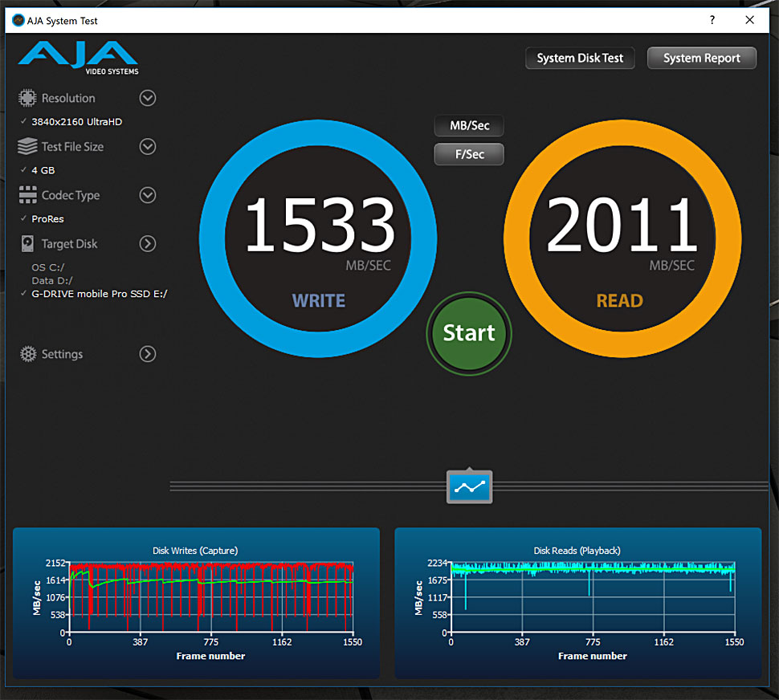
Task: Select the 4 GB file size option
Action: click(43, 170)
